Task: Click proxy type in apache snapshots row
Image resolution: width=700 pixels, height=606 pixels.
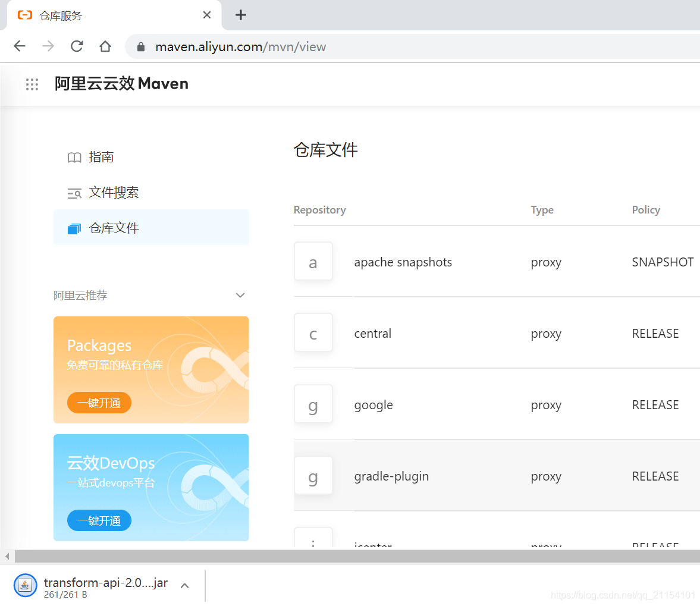Action: pos(546,262)
